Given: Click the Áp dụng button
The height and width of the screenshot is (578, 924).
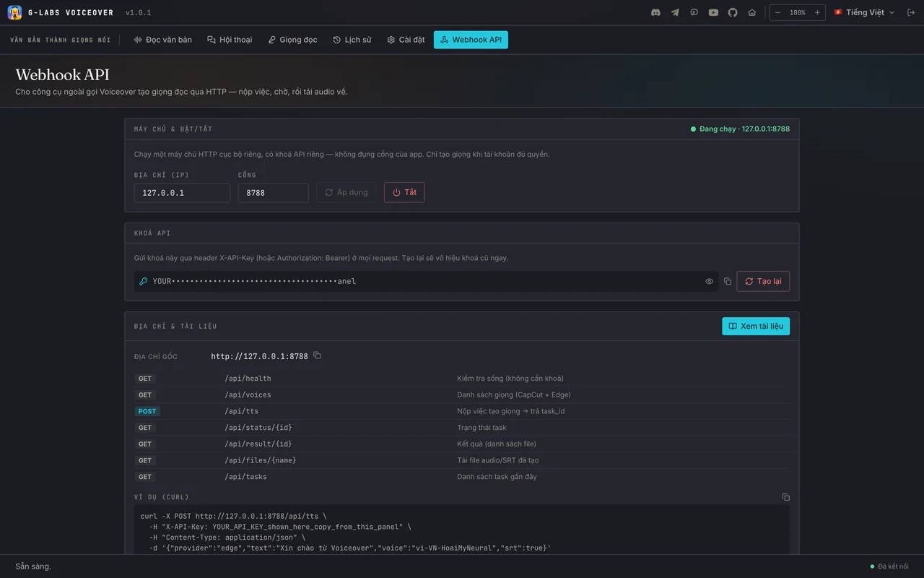Looking at the screenshot, I should [x=346, y=192].
